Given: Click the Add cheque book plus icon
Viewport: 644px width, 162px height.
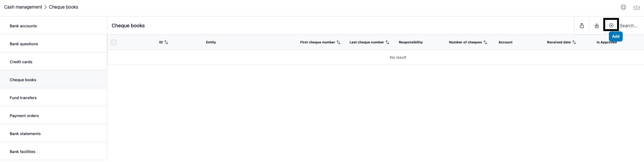Looking at the screenshot, I should (611, 25).
